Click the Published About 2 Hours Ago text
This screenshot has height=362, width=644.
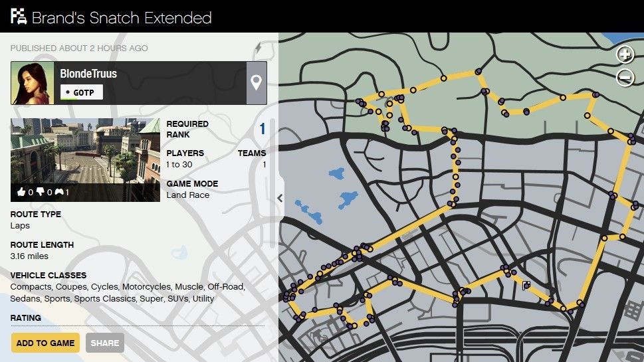click(79, 48)
